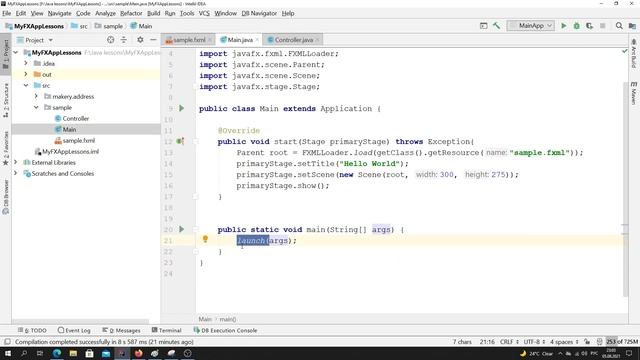This screenshot has width=640, height=360.
Task: Change 4 spaces indent setting
Action: (x=564, y=342)
